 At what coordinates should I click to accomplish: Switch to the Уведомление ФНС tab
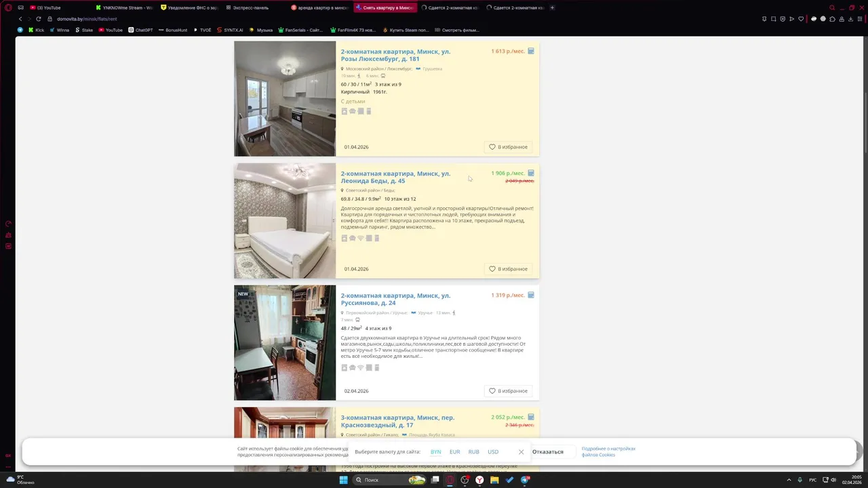click(x=190, y=7)
